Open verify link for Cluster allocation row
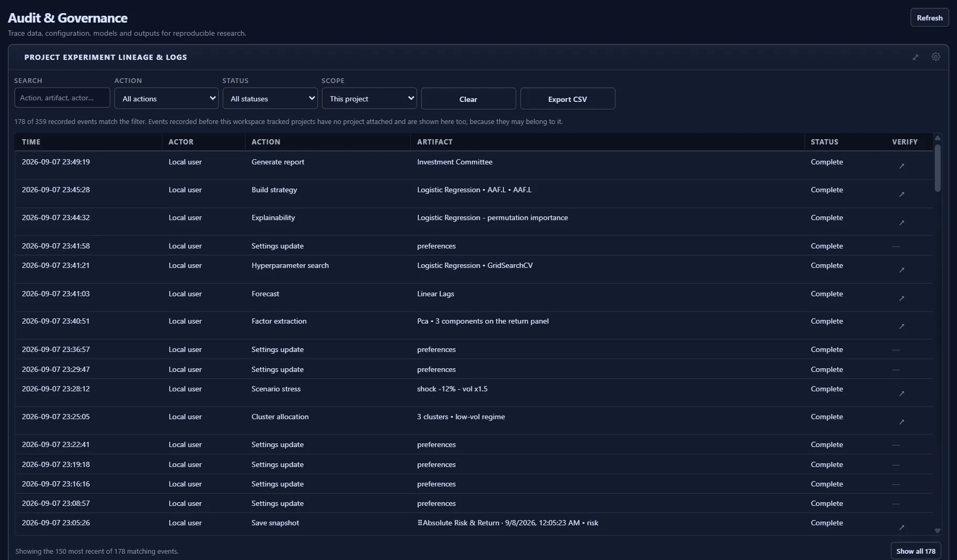This screenshot has height=560, width=957. click(902, 422)
